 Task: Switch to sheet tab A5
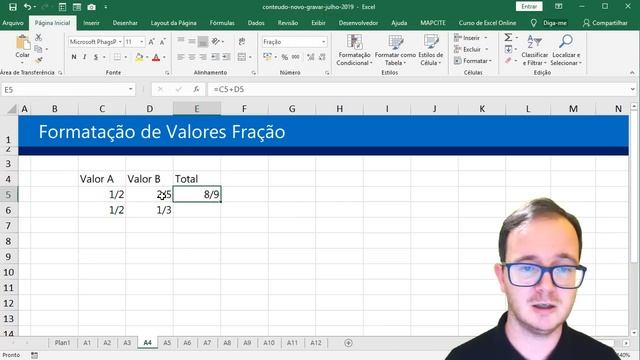pos(167,343)
